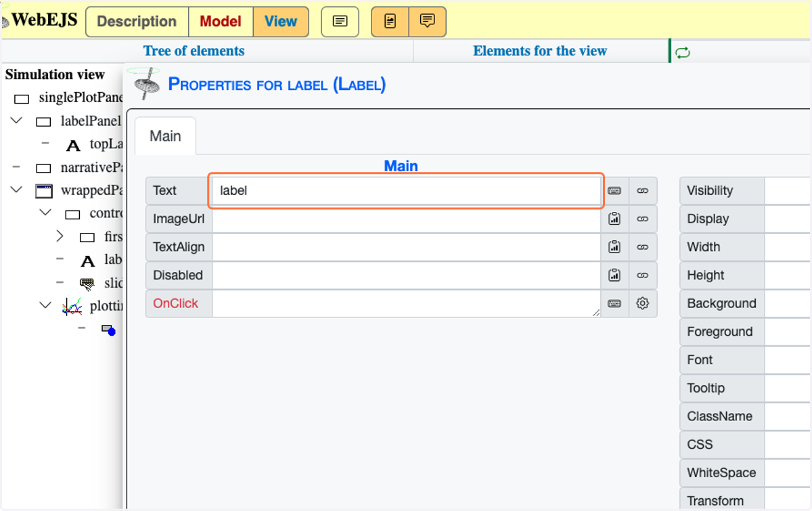Click the Tree of elements header

194,51
